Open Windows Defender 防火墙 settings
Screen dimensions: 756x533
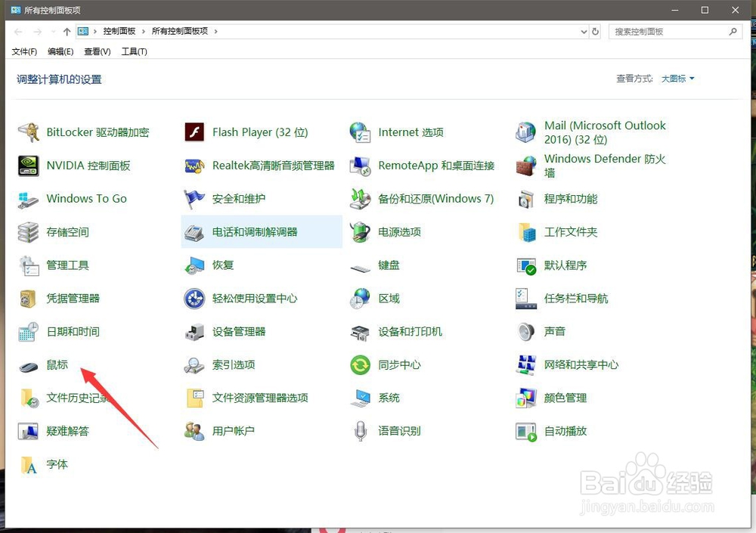point(604,166)
